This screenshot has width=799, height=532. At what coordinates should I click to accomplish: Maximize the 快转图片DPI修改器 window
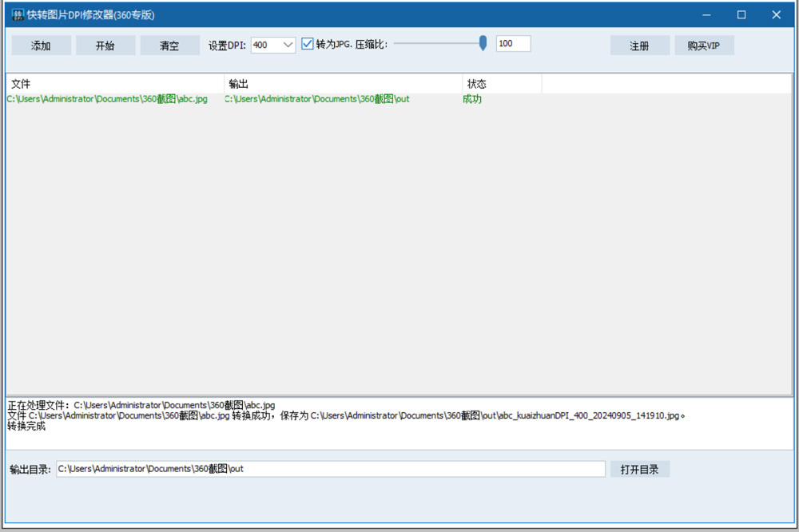click(741, 14)
